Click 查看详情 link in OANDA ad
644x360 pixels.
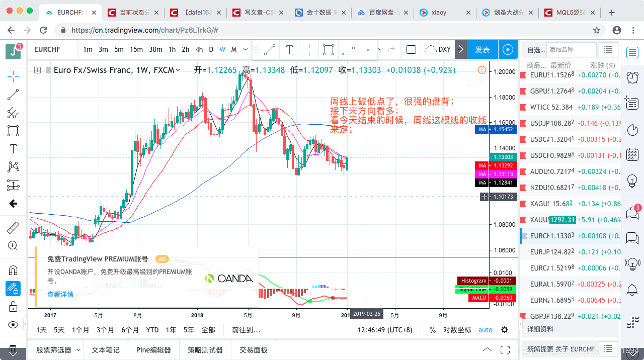pyautogui.click(x=60, y=294)
